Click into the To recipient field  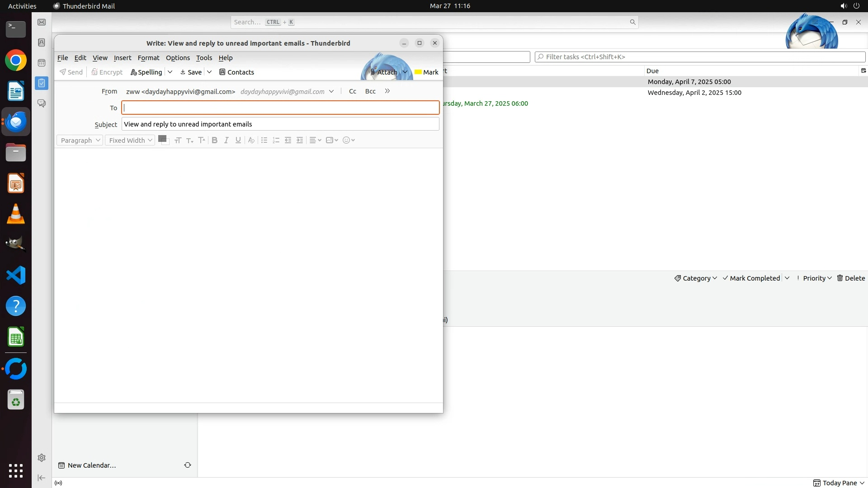(x=280, y=108)
